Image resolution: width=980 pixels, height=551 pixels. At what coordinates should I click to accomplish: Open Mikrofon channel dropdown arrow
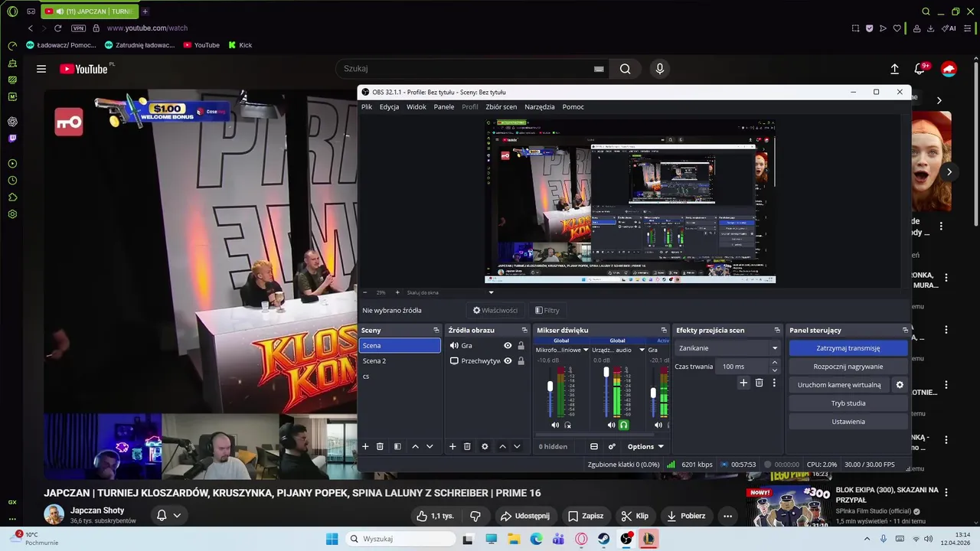[586, 350]
